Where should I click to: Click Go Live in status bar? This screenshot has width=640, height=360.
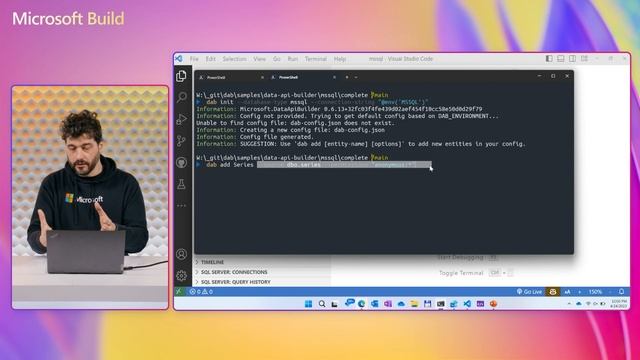[x=529, y=291]
